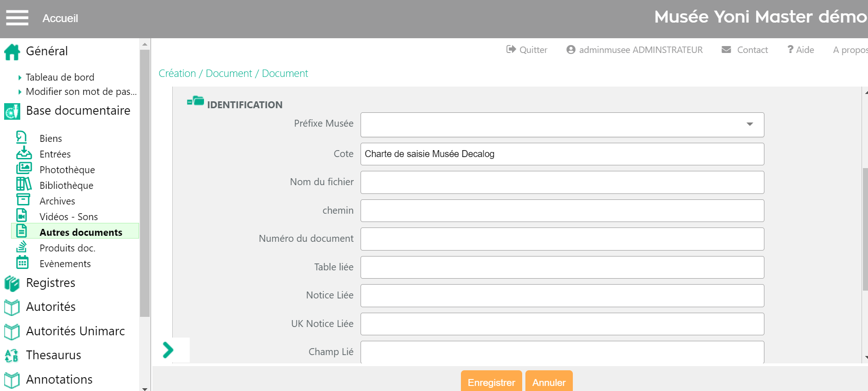Click the Archives box icon
Viewport: 868px width, 391px height.
pyautogui.click(x=23, y=200)
